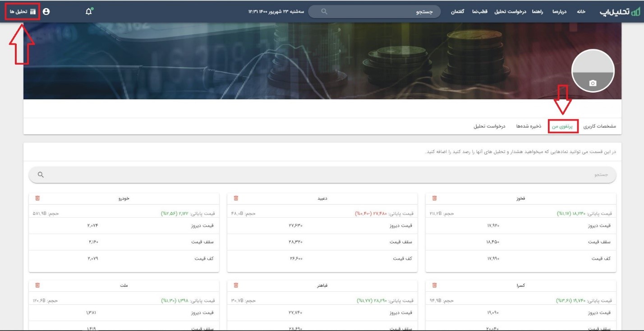Screen dimensions: 644x331
Task: Switch to the مشخصات کاربری tab
Action: click(x=600, y=126)
